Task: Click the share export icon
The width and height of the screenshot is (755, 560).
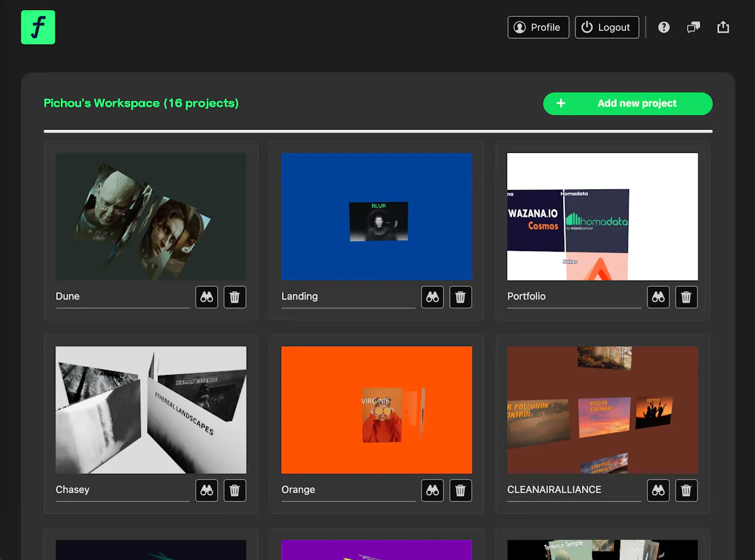Action: coord(724,27)
